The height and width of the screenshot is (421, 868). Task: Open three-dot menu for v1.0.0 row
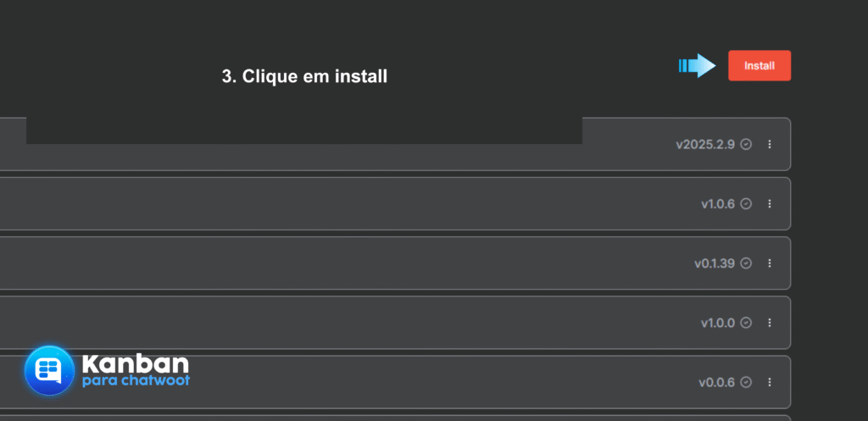click(770, 323)
